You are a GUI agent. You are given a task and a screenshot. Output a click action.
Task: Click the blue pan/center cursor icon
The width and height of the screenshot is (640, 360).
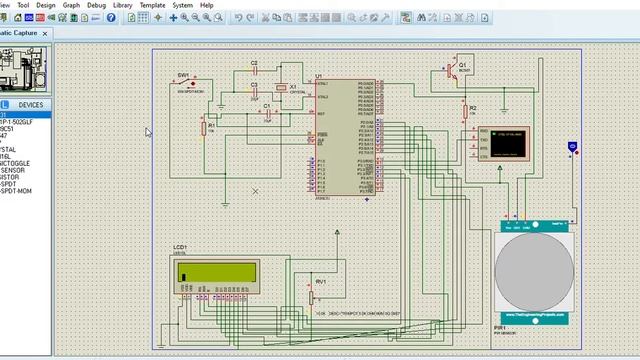click(x=173, y=18)
